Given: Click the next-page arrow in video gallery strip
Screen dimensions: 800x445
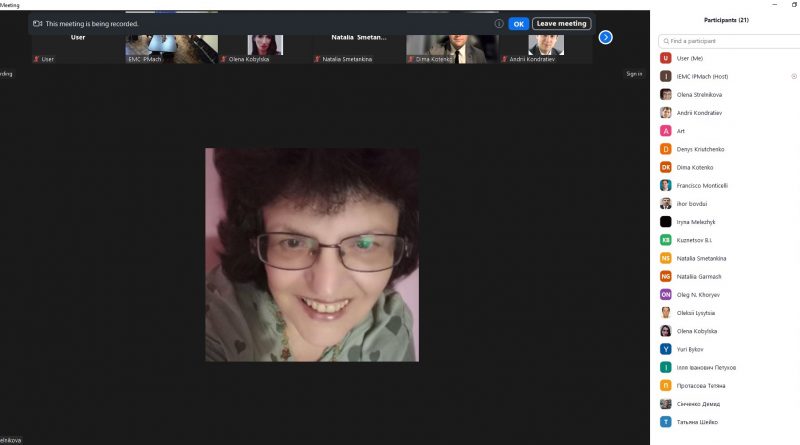Looking at the screenshot, I should coord(605,37).
